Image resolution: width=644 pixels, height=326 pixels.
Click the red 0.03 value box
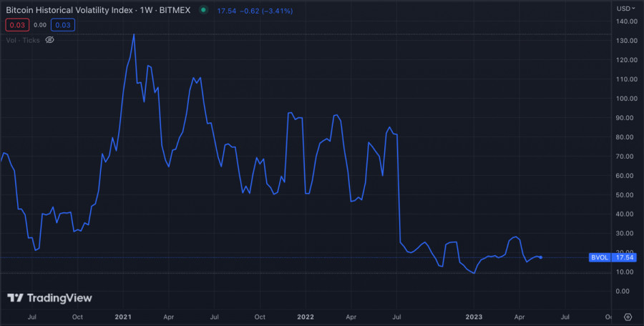(x=16, y=25)
